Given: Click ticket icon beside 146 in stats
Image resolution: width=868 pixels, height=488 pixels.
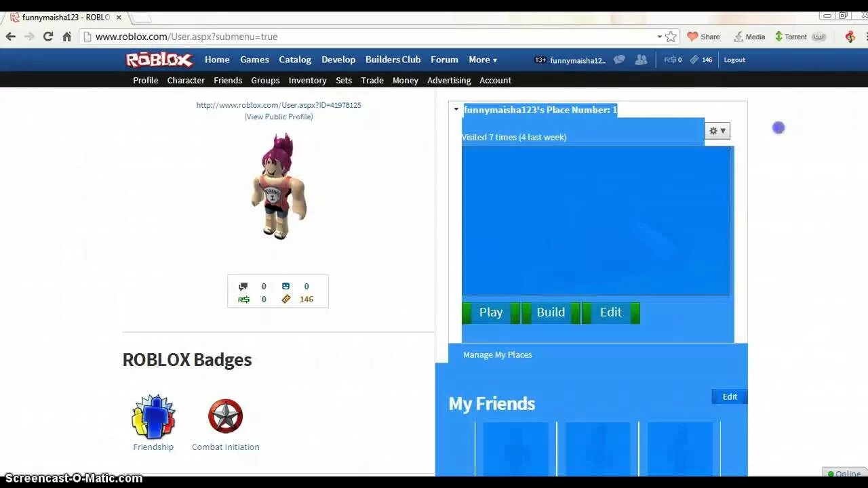Looking at the screenshot, I should click(285, 299).
